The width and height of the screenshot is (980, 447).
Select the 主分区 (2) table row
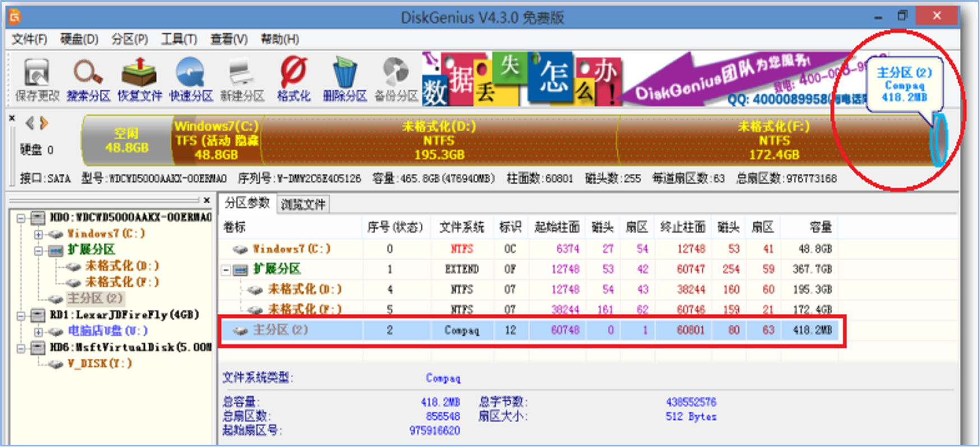[527, 330]
